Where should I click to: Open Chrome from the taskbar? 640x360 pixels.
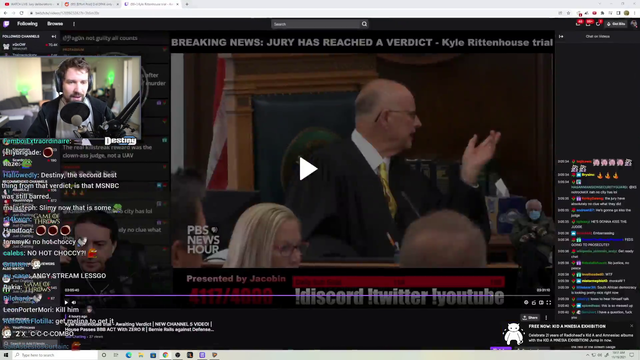pos(165,355)
